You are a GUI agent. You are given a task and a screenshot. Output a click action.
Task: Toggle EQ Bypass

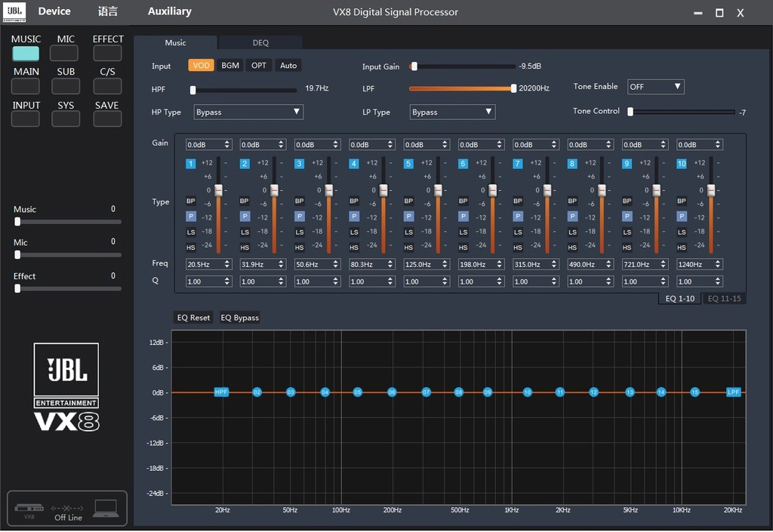coord(239,318)
